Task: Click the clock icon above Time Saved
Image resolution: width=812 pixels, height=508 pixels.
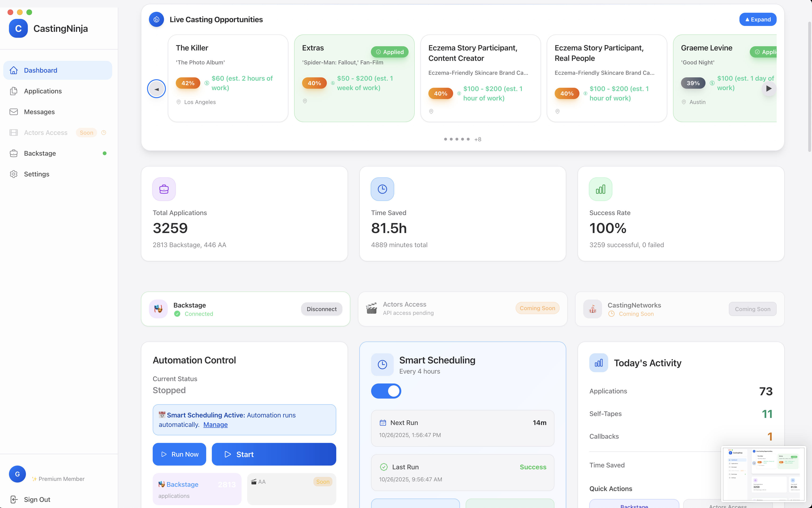Action: point(382,189)
